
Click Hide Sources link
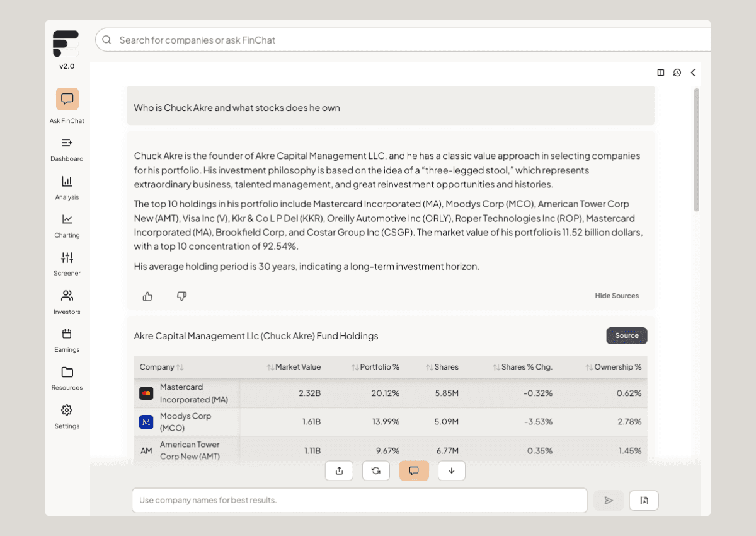click(x=617, y=296)
